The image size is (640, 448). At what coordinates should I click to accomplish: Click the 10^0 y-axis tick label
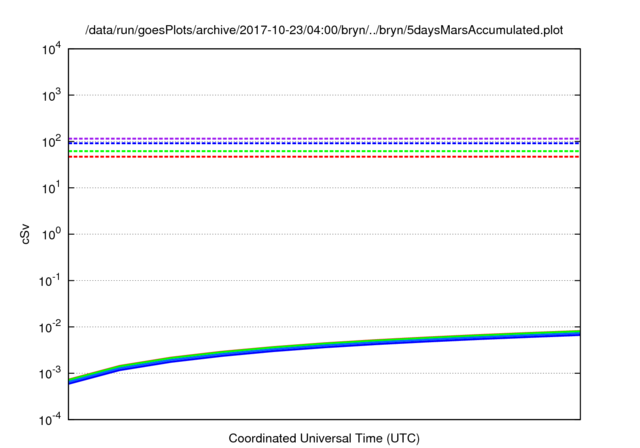[x=51, y=235]
